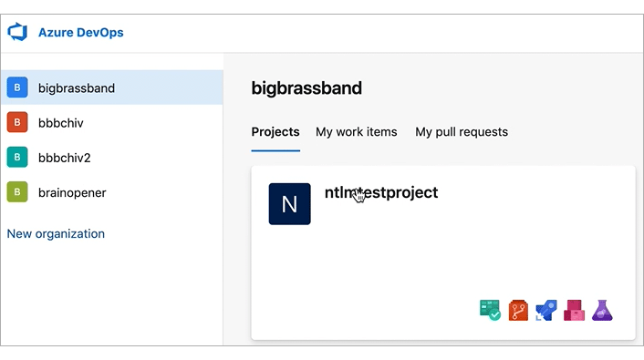Screen dimensions: 644x360
Task: Switch to My pull requests tab
Action: coord(462,132)
